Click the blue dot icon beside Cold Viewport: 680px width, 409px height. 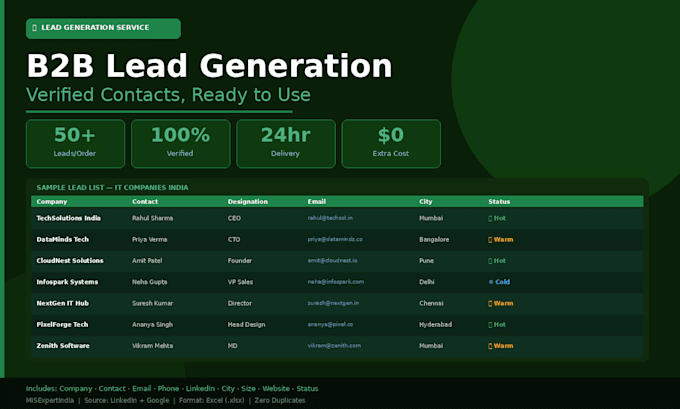point(491,282)
